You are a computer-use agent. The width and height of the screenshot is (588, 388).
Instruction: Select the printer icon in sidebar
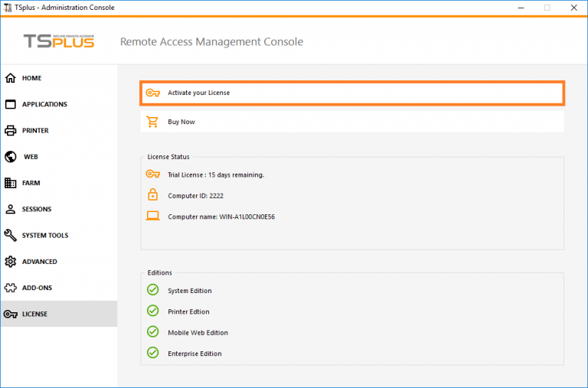click(11, 130)
